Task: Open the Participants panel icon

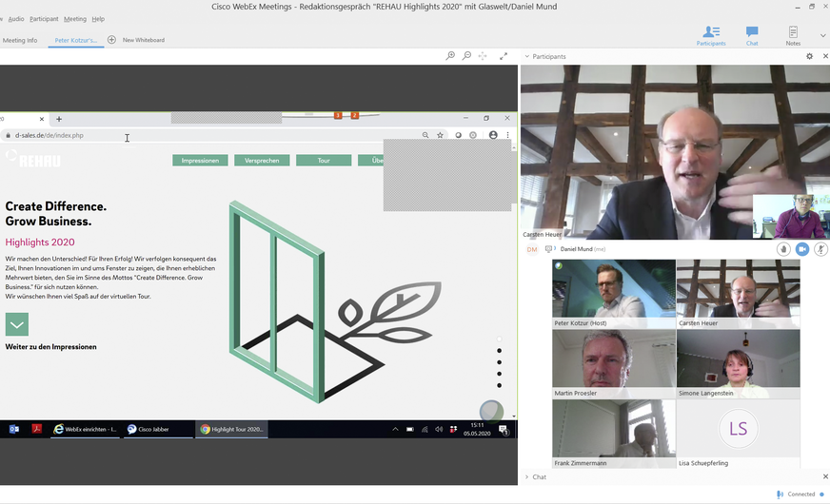Action: click(x=711, y=36)
